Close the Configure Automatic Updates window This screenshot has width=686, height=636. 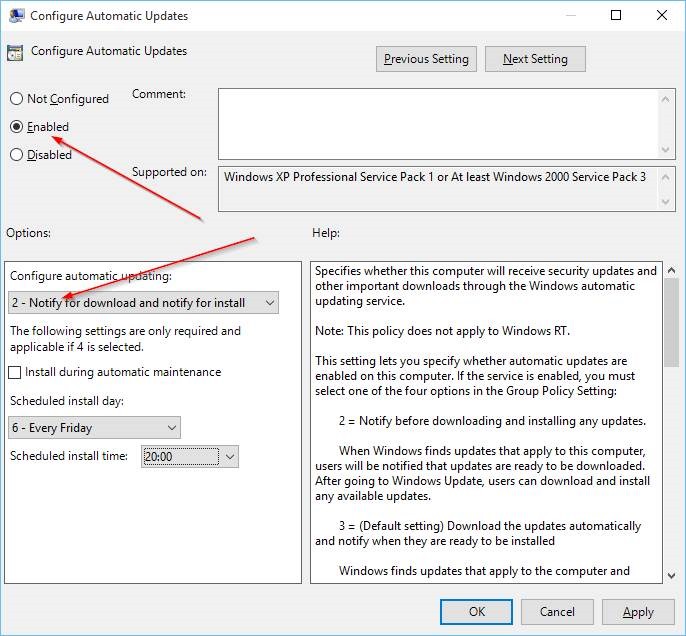coord(662,15)
